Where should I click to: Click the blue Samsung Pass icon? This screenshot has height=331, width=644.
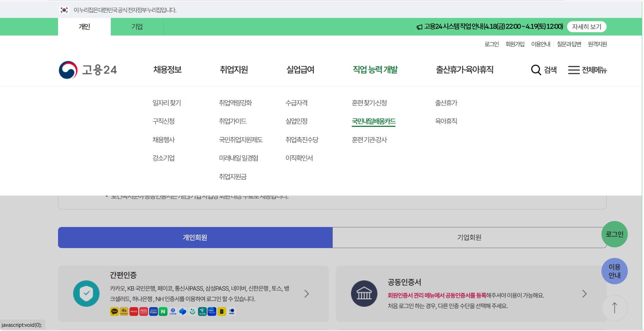click(x=153, y=311)
